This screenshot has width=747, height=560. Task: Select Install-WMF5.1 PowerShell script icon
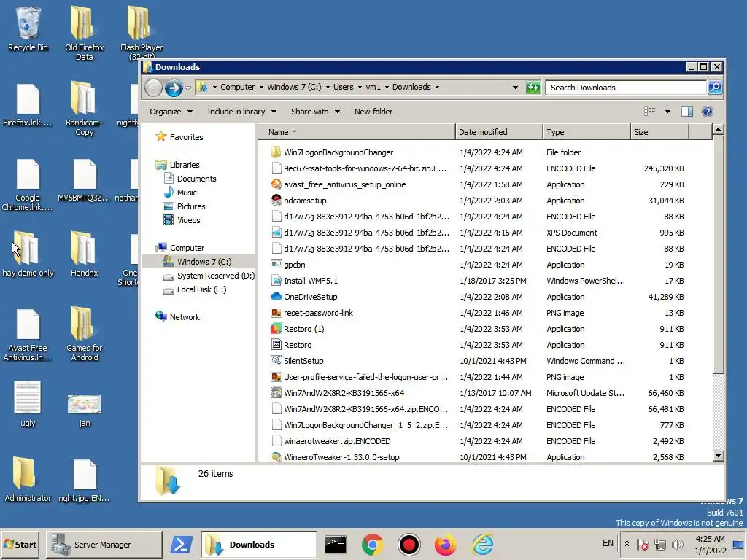coord(276,281)
